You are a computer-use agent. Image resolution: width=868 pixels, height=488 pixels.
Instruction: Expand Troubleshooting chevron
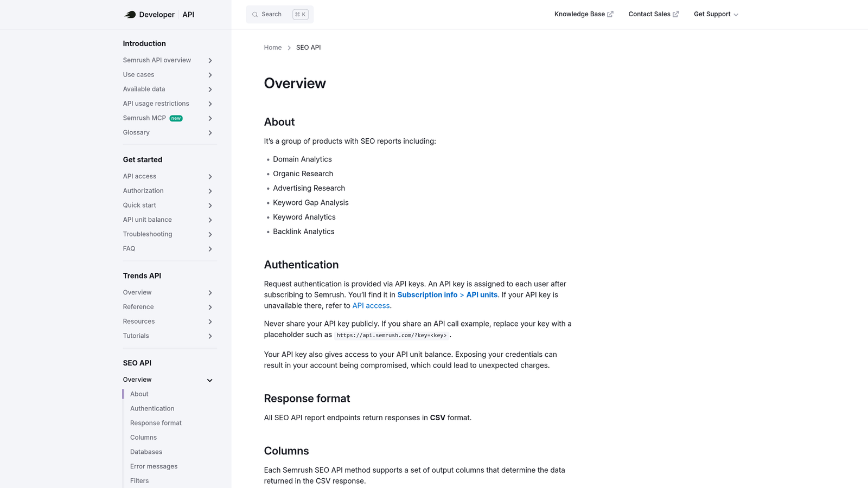click(210, 234)
